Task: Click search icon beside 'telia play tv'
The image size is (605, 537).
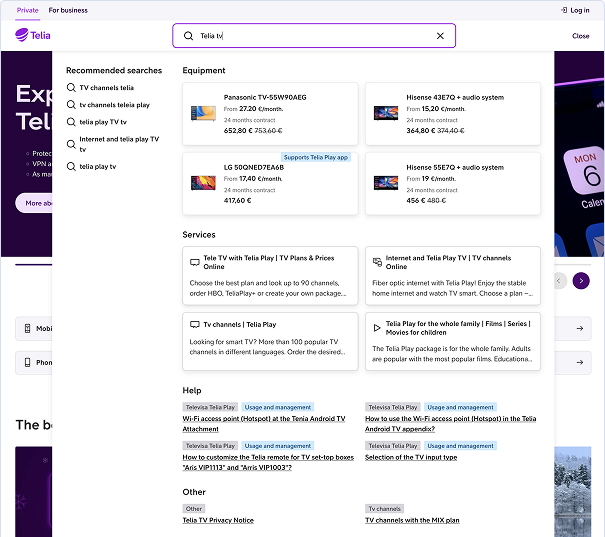Action: point(71,166)
